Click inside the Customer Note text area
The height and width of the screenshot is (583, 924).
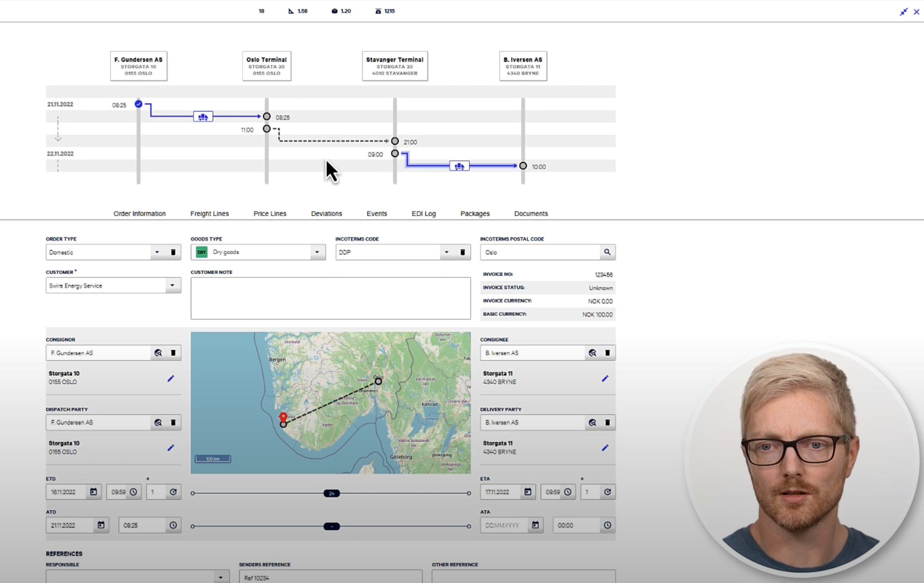coord(330,298)
